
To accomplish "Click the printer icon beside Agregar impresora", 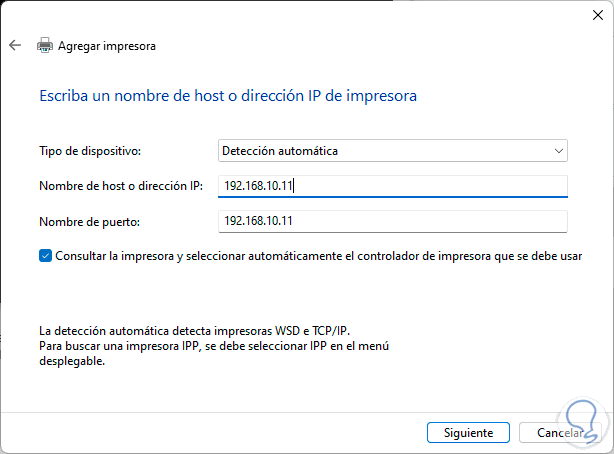I will (44, 45).
